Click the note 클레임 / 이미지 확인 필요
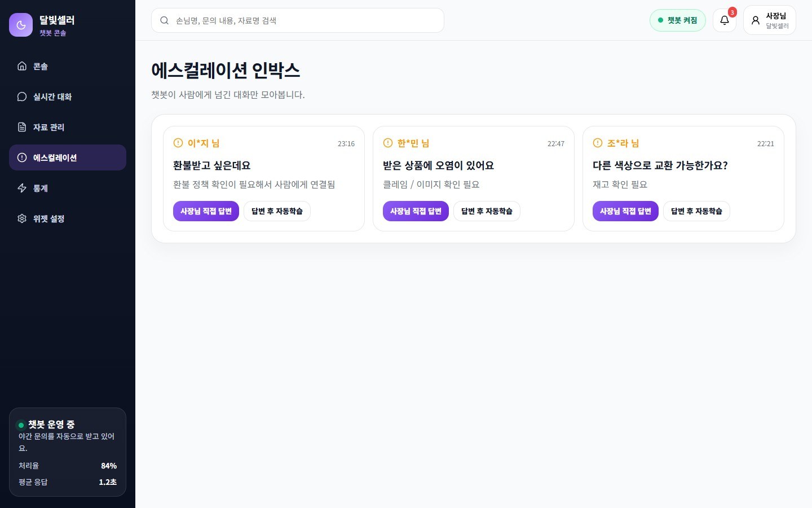This screenshot has width=812, height=508. pyautogui.click(x=431, y=185)
